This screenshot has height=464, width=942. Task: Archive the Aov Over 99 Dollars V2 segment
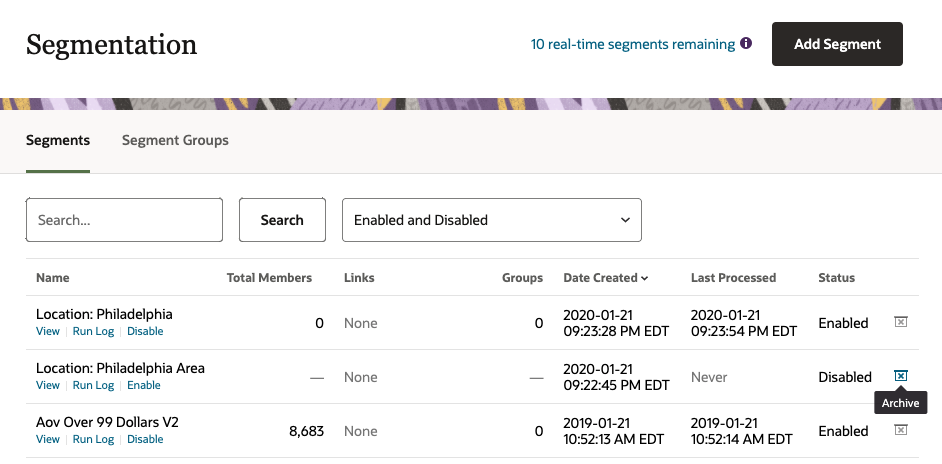[900, 430]
